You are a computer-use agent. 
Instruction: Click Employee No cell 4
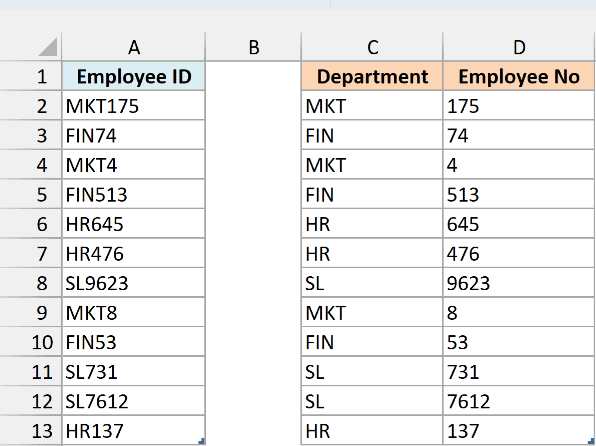[x=519, y=165]
